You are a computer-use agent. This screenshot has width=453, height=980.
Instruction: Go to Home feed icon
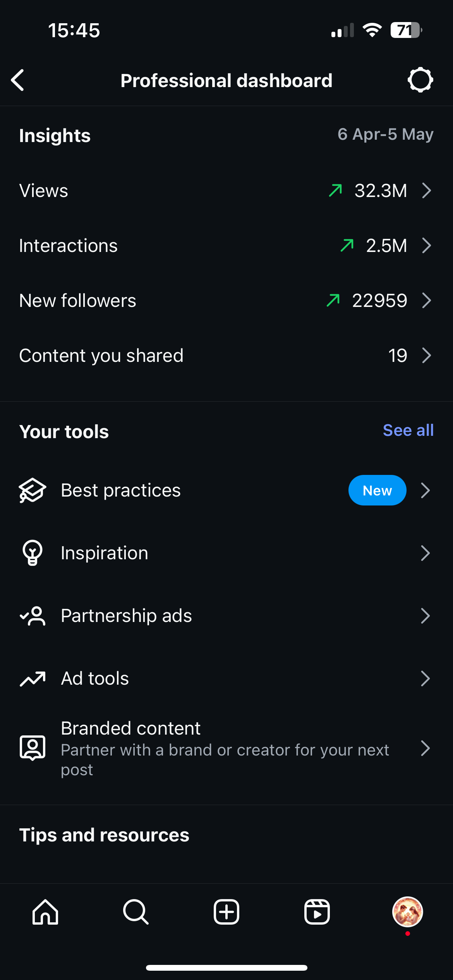(45, 912)
